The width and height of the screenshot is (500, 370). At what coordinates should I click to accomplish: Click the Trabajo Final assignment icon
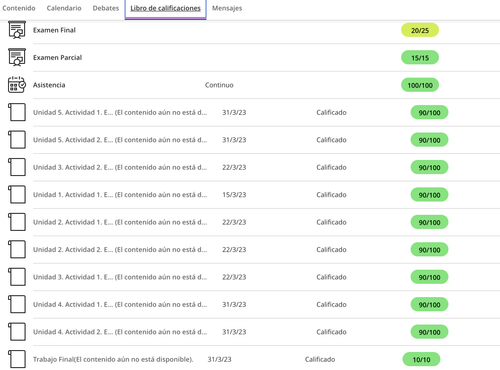click(17, 359)
